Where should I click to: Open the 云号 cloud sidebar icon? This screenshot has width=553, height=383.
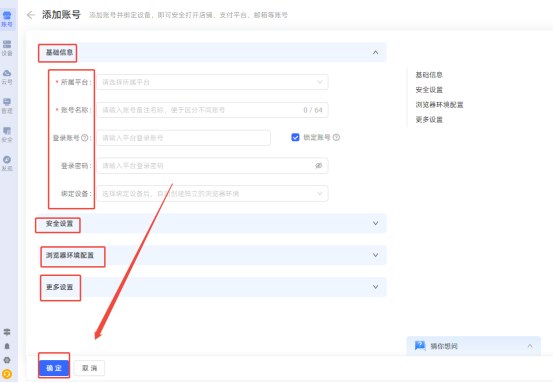(7, 77)
